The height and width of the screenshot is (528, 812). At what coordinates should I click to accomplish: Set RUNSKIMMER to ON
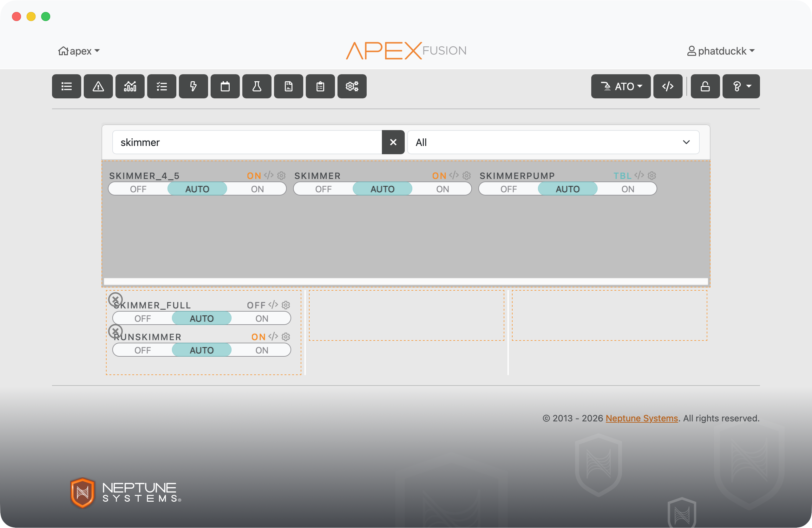262,350
